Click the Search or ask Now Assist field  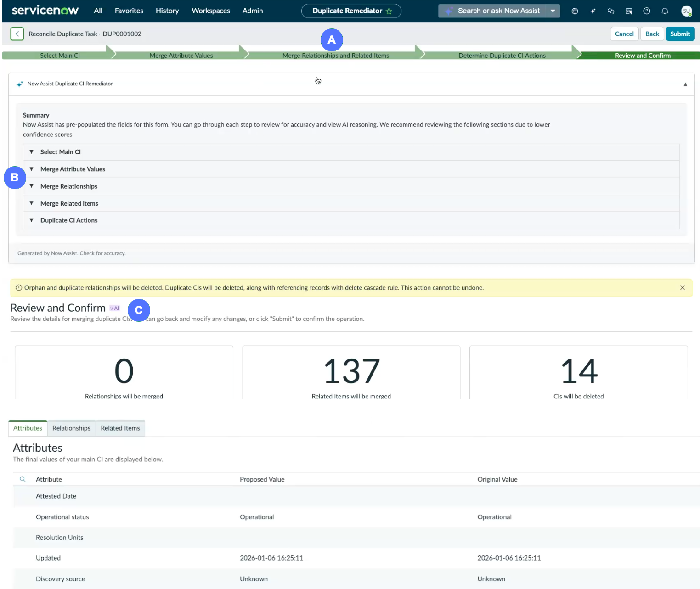[x=492, y=11]
